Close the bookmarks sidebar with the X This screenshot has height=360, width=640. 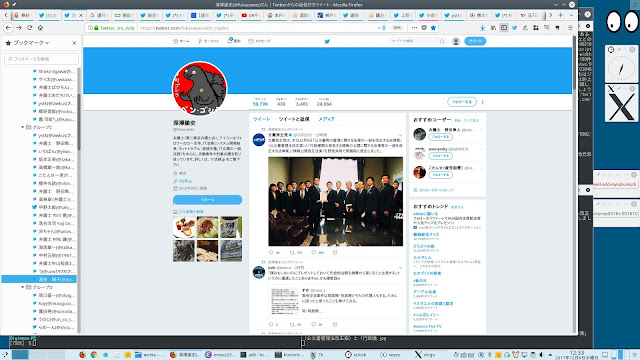74,43
